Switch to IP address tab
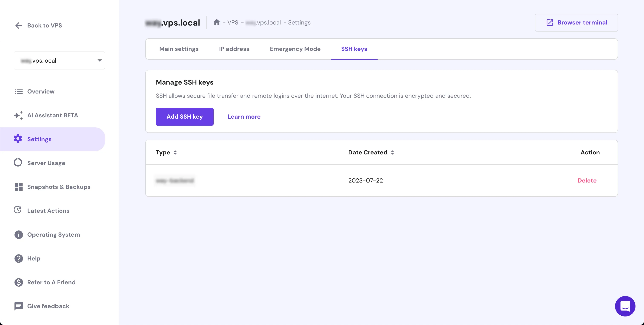 [234, 49]
